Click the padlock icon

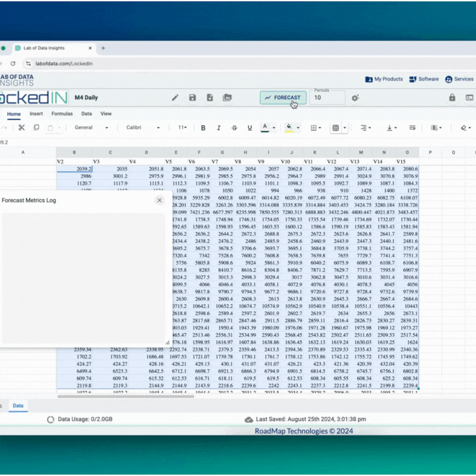coord(452,98)
